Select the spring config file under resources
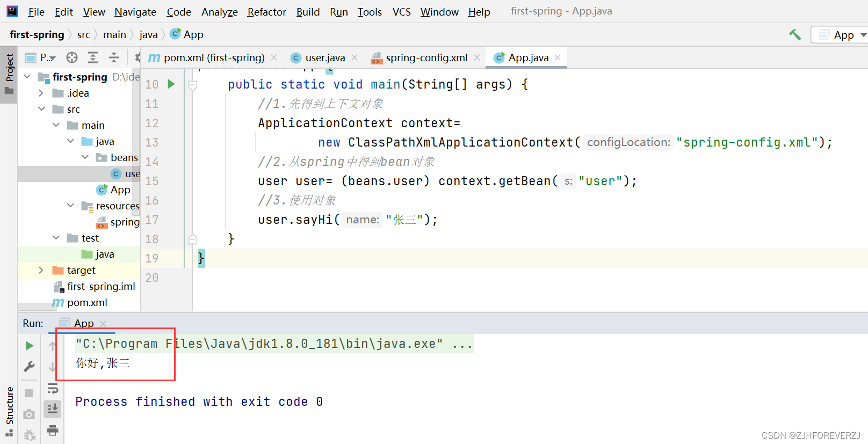Image resolution: width=868 pixels, height=444 pixels. click(118, 222)
